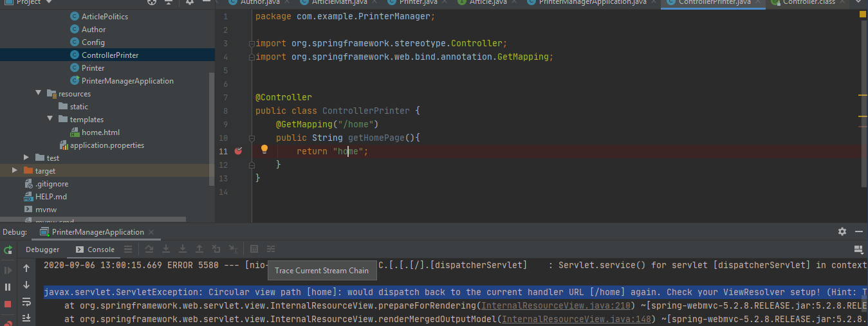868x326 pixels.
Task: Click scroll to end of console
Action: coord(26,318)
